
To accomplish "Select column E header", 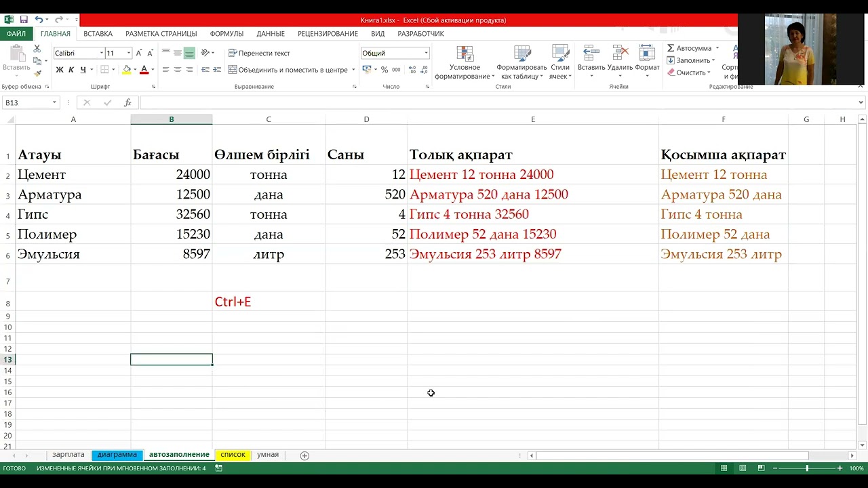I will [533, 119].
